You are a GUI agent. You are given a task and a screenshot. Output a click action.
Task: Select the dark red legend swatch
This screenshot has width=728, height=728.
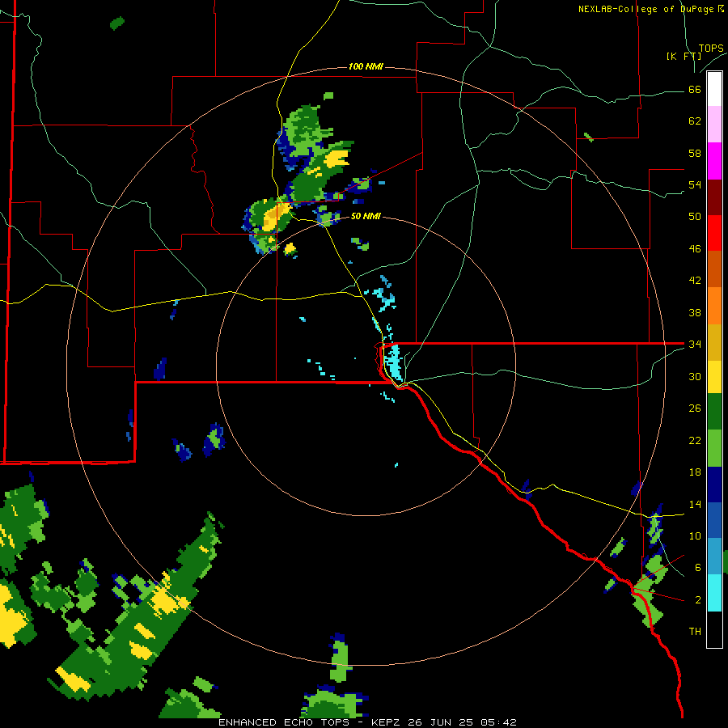click(x=714, y=197)
